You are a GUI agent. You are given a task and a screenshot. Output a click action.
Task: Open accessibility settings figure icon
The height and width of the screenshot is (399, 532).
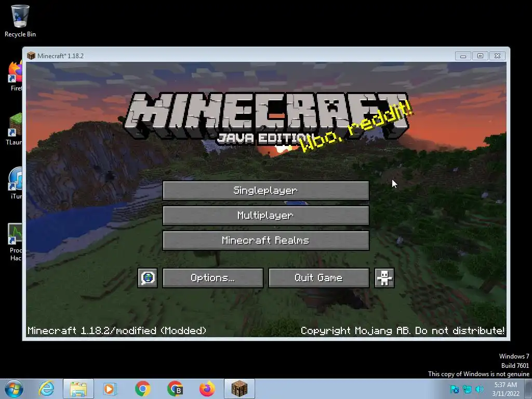pyautogui.click(x=384, y=278)
